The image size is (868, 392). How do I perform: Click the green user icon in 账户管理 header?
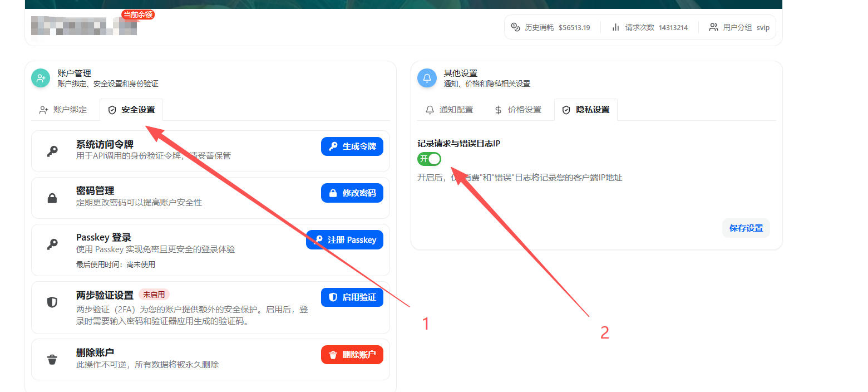40,78
